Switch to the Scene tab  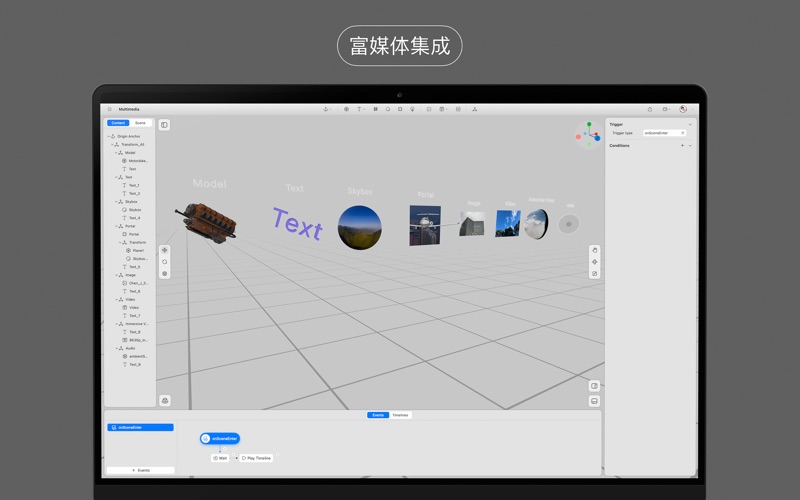tap(140, 123)
